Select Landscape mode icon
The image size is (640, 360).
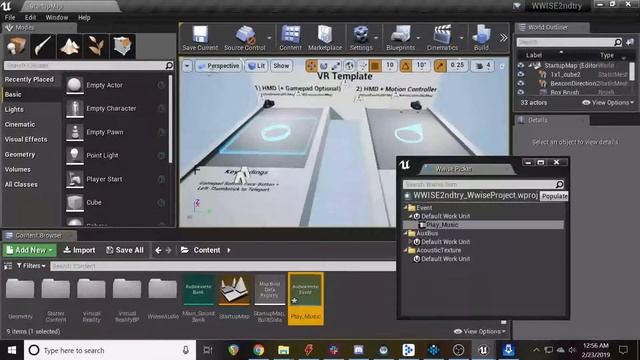coord(69,46)
